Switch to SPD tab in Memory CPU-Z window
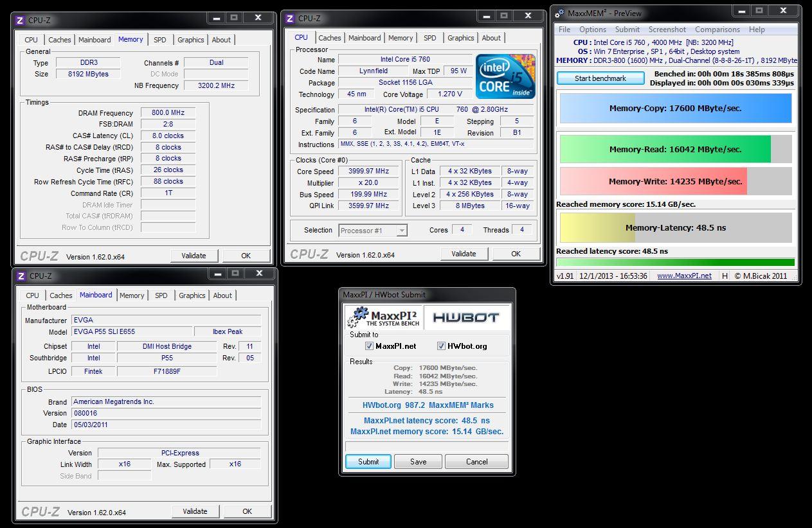 (x=159, y=40)
